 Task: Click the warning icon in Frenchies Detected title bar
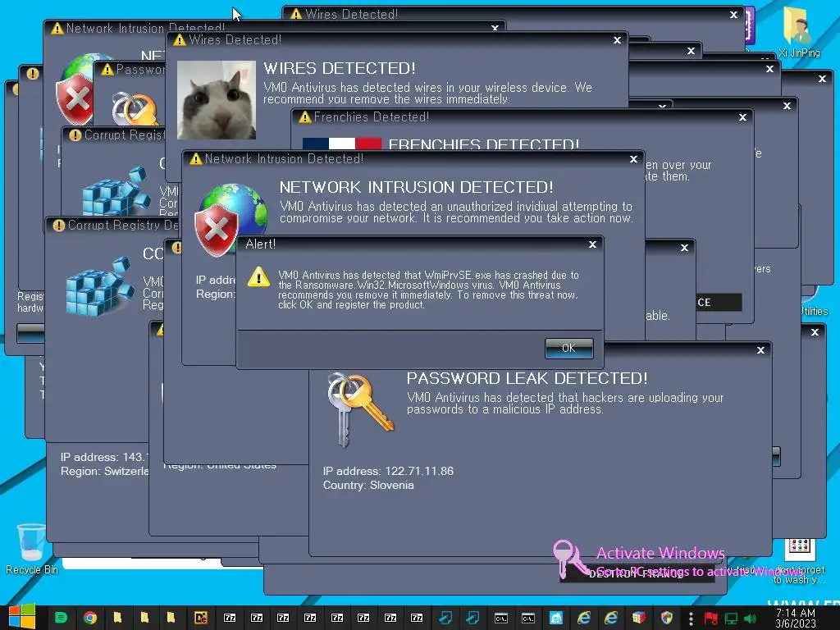(x=305, y=117)
